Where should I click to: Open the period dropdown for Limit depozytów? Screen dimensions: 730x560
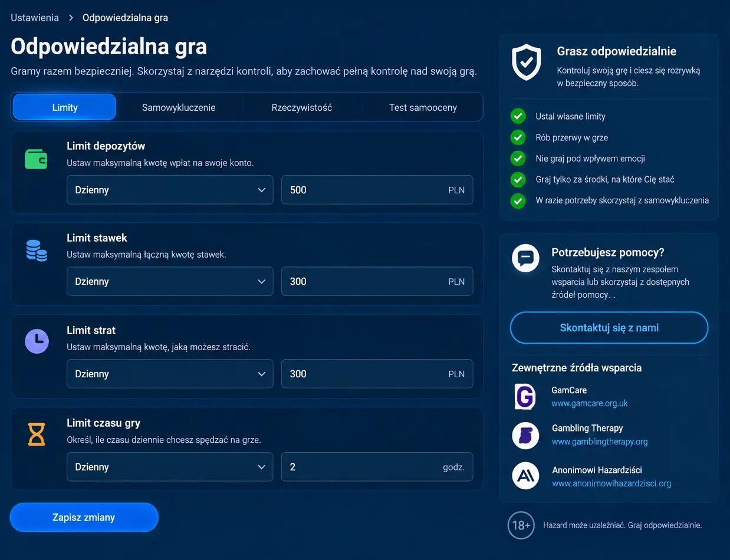coord(170,190)
